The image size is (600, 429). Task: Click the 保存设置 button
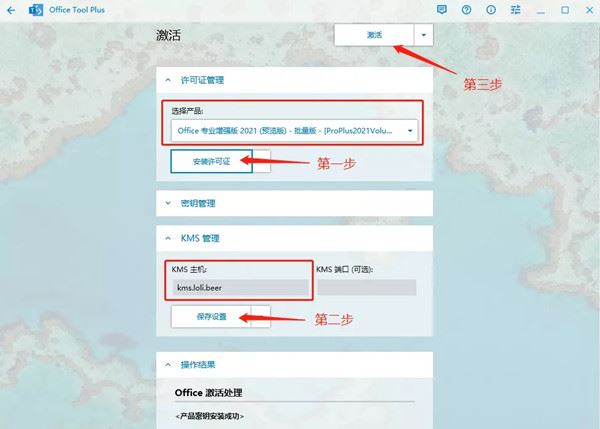(x=211, y=317)
